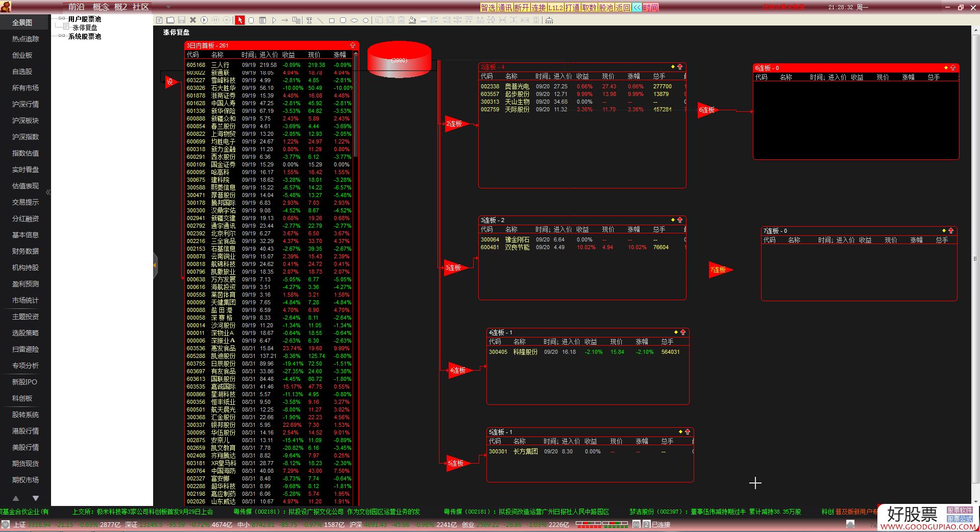Click the 连接 button in title bar
The height and width of the screenshot is (532, 980).
(x=538, y=7)
